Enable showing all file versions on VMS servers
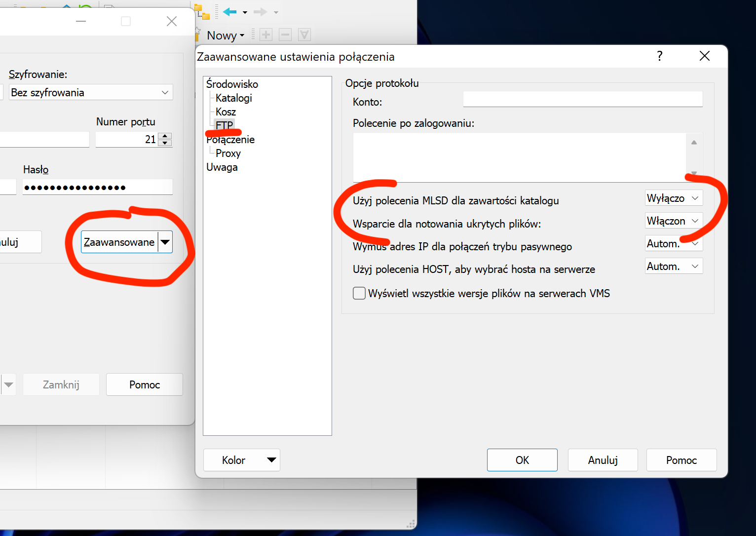 359,294
